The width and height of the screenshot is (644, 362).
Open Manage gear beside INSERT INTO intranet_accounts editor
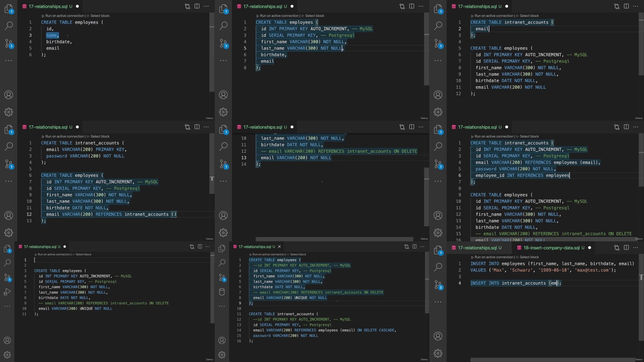pos(438,353)
